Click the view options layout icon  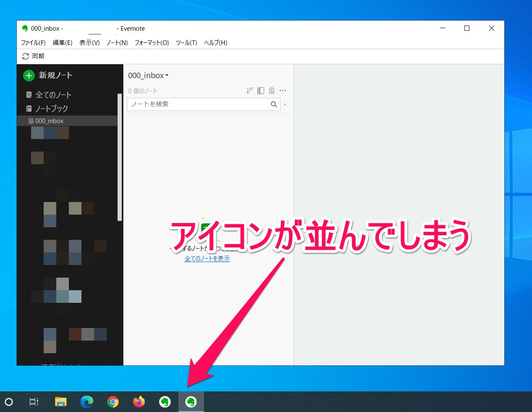click(x=260, y=90)
